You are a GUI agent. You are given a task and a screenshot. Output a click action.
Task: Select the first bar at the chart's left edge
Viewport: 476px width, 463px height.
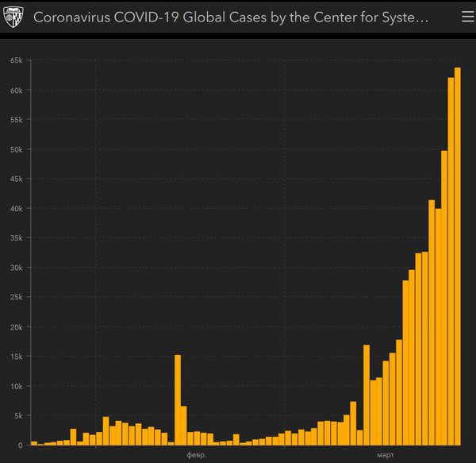pyautogui.click(x=33, y=442)
